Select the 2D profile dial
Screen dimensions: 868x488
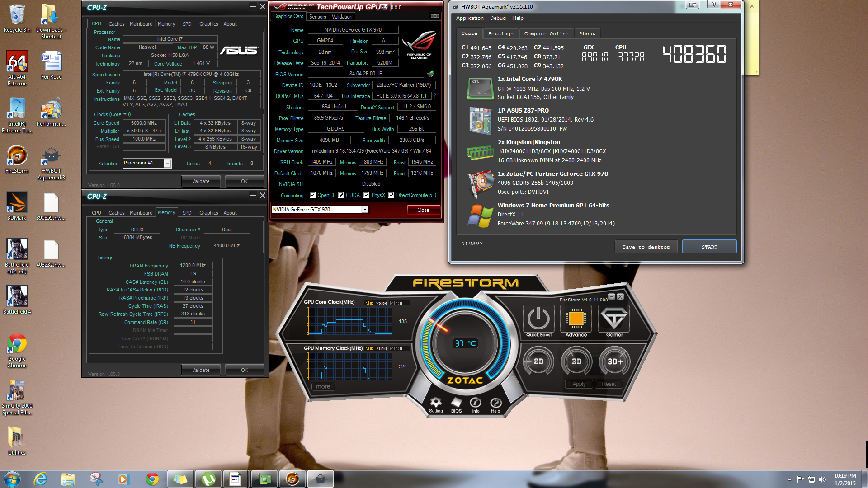coord(538,361)
